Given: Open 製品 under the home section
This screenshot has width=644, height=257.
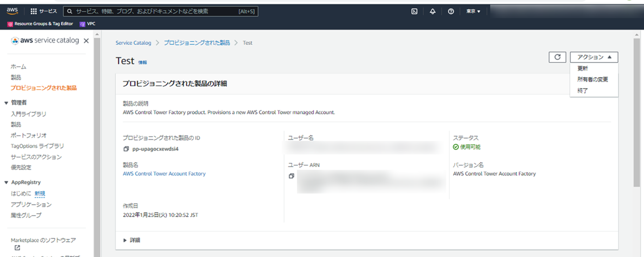Looking at the screenshot, I should [x=16, y=77].
